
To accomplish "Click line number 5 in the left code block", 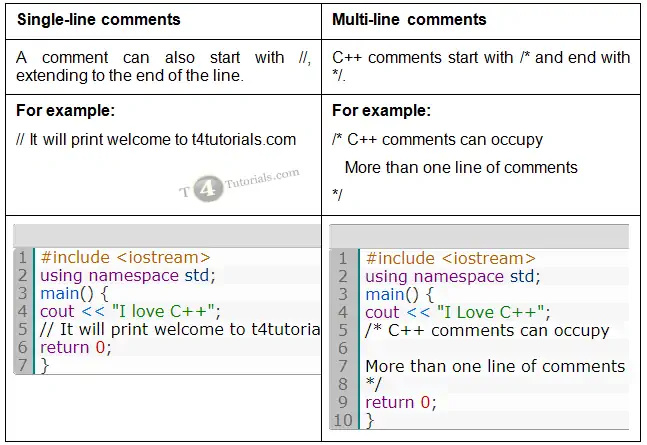I will point(23,329).
